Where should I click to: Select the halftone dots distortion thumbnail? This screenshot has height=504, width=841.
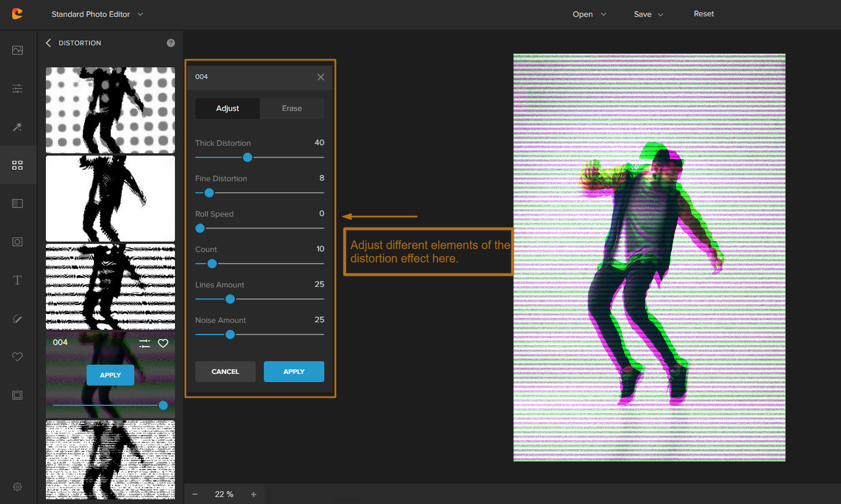click(x=110, y=110)
